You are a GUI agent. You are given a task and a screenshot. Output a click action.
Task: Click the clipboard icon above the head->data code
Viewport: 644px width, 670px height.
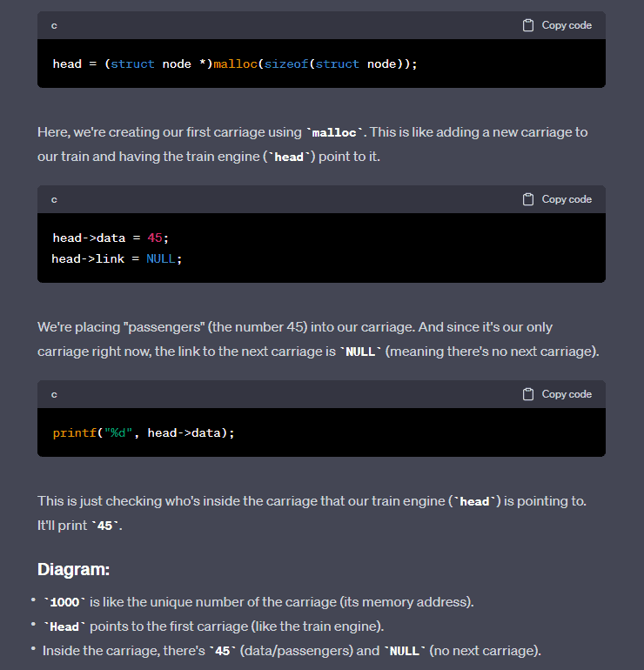pyautogui.click(x=528, y=199)
